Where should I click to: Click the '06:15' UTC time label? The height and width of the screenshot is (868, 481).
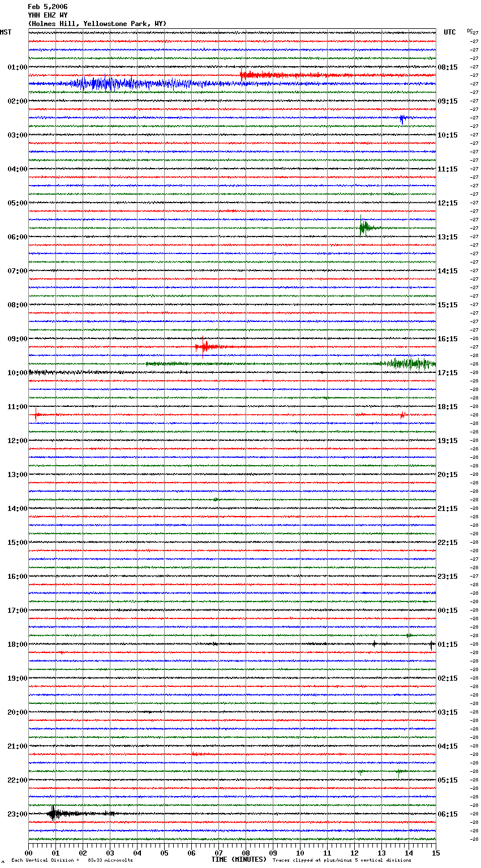448,814
